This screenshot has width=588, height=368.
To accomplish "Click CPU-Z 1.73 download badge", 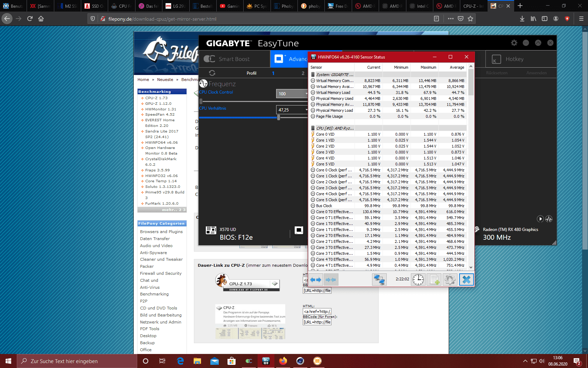I will pos(248,283).
